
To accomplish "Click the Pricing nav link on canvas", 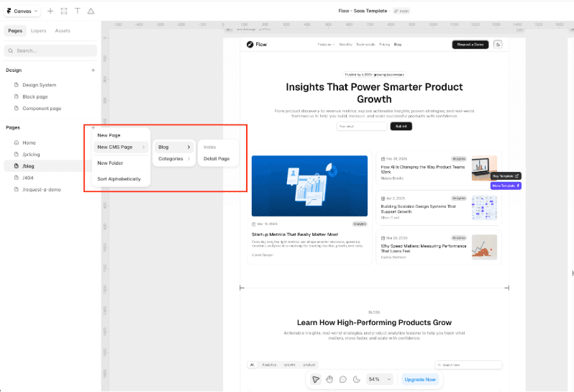I will tap(384, 45).
